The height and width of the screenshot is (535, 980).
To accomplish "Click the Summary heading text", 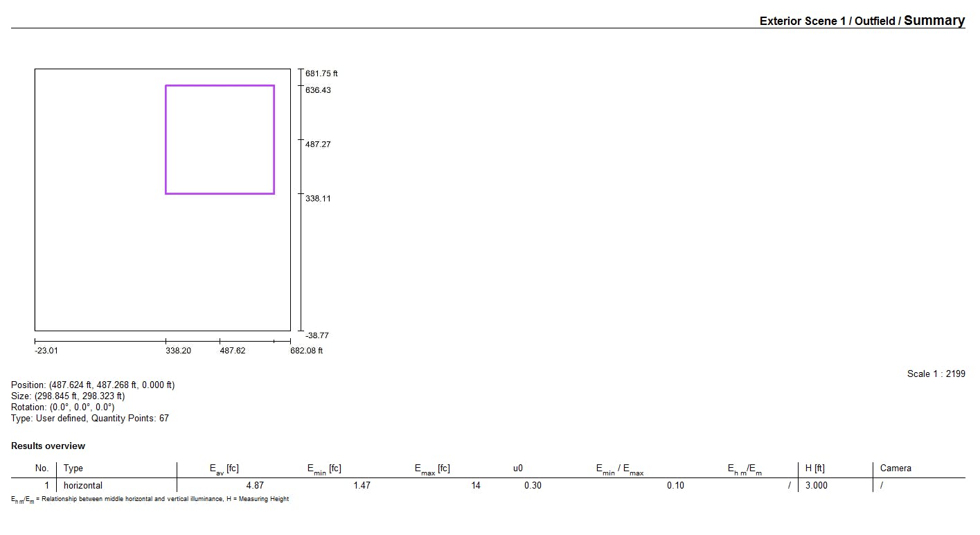I will point(934,20).
